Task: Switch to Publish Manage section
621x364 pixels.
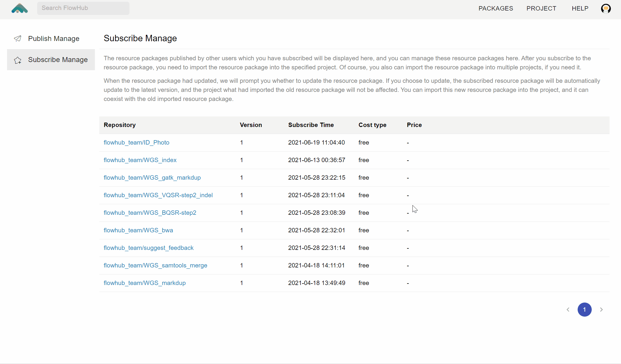Action: [51, 39]
